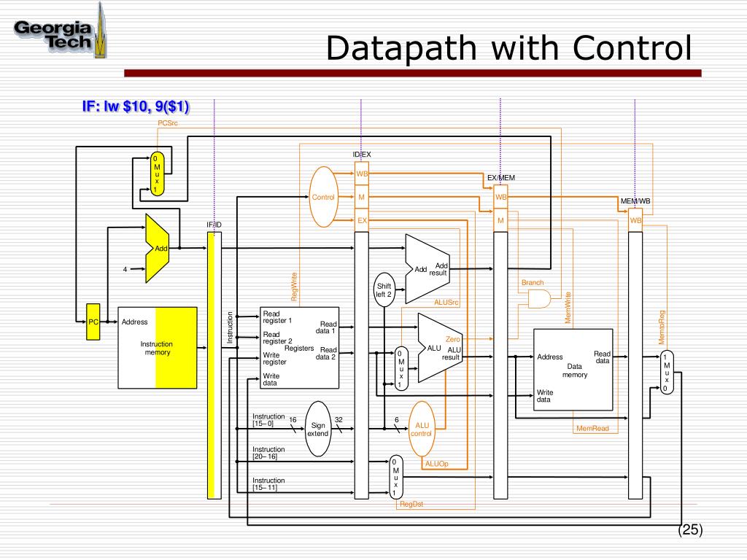Click the 'Instruction [20–16]' label
The image size is (747, 560).
click(x=268, y=453)
